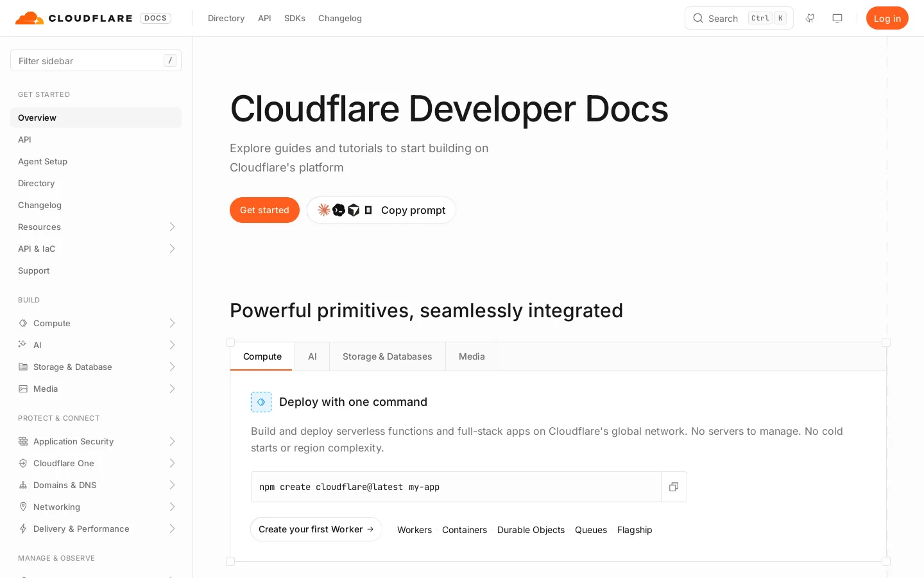Expand the Storage & Database sidebar chevron
Viewport: 924px width, 578px height.
click(x=172, y=367)
